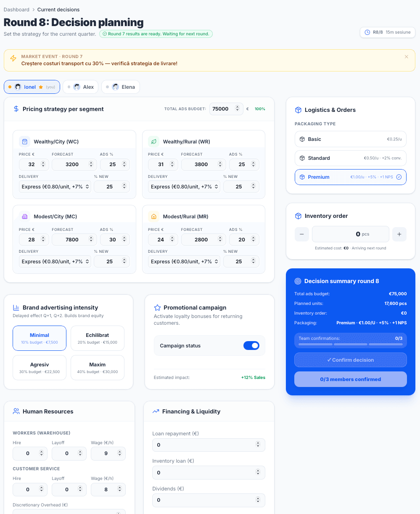This screenshot has height=514, width=420.
Task: Go to Dashboard breadcrumb
Action: pyautogui.click(x=16, y=10)
